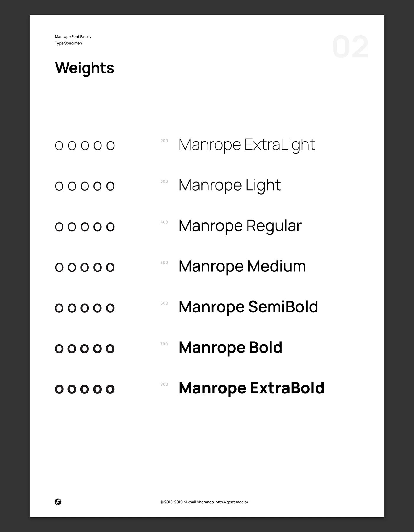Select the Manrope SemiBold sample text
Viewport: 414px width, 532px height.
(x=248, y=307)
